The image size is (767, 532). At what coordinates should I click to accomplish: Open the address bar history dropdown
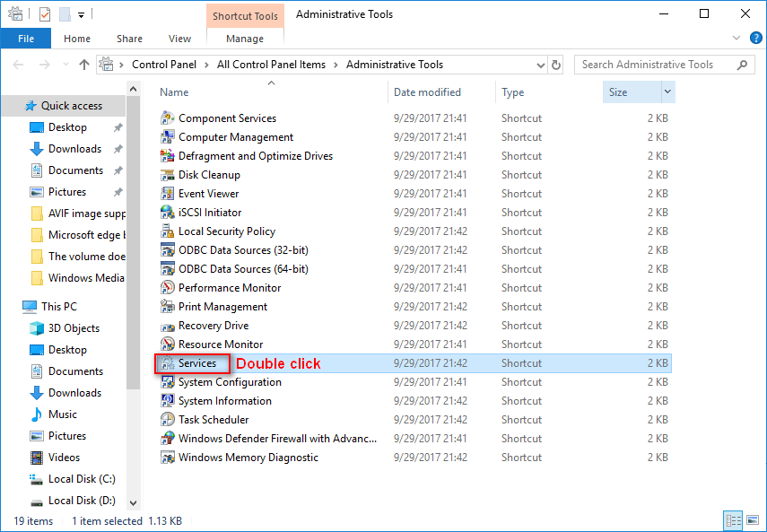pyautogui.click(x=541, y=65)
